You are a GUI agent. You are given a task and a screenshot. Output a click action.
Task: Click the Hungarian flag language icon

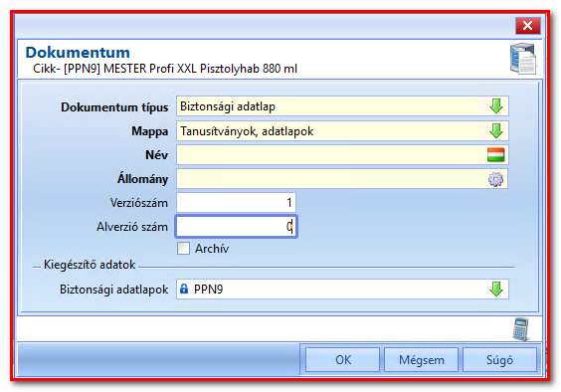coord(496,155)
